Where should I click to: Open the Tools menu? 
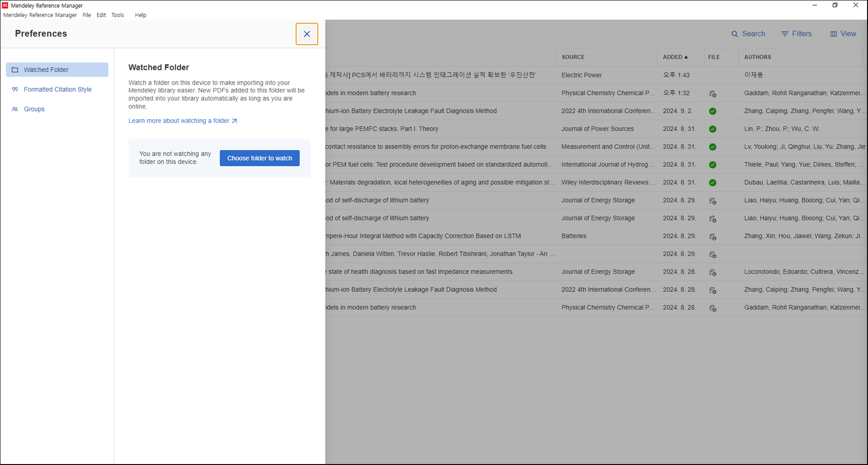click(118, 15)
